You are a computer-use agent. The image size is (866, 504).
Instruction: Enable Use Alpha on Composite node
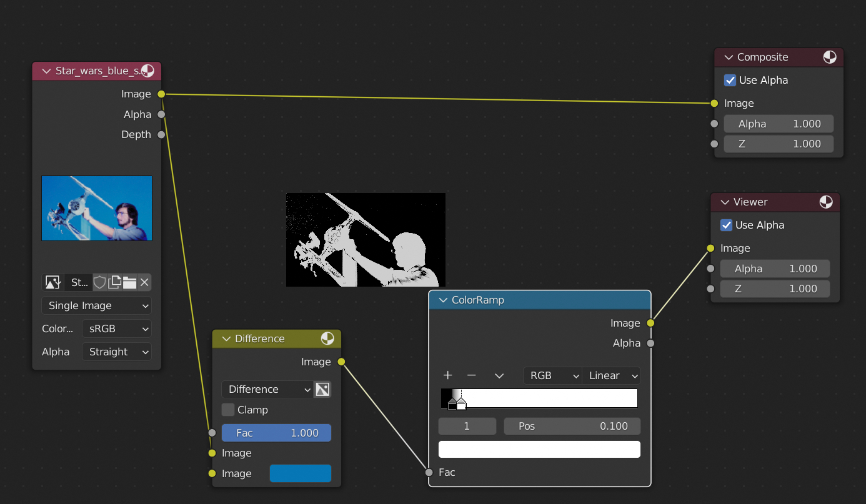(x=730, y=80)
